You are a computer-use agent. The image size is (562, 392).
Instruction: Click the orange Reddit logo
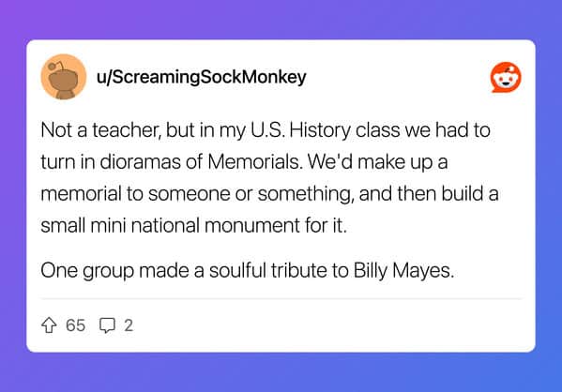(506, 77)
